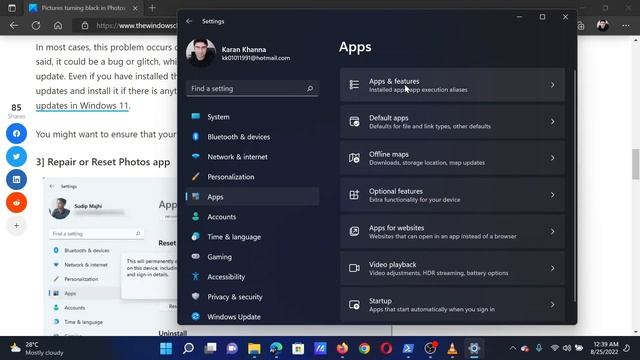
Task: Share the article on LinkedIn
Action: coord(16,180)
